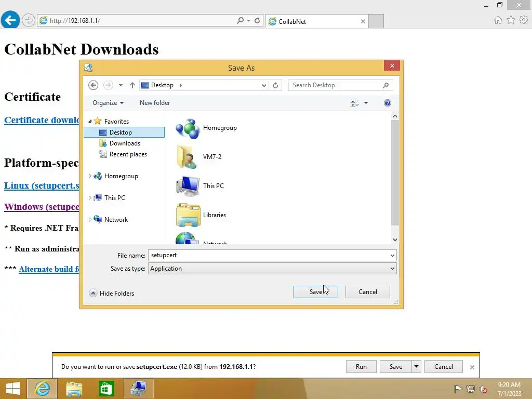Screen dimensions: 532x399
Task: Open the Save split-button dropdown arrow
Action: point(416,366)
